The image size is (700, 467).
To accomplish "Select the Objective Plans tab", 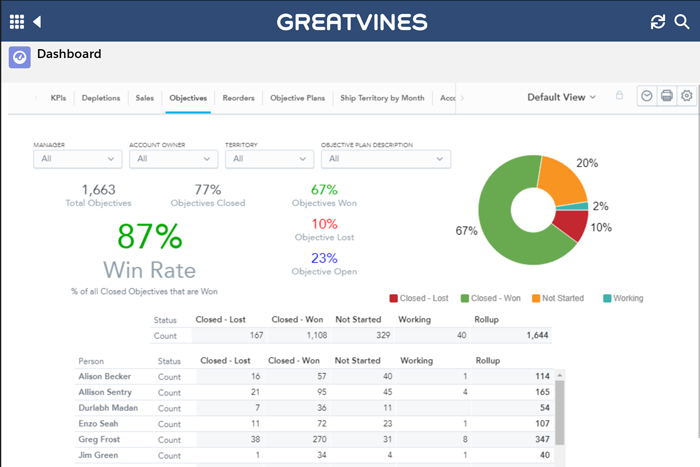I will point(298,98).
